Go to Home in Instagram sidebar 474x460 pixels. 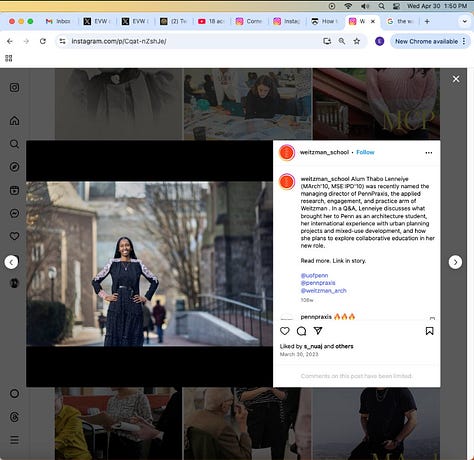[14, 120]
